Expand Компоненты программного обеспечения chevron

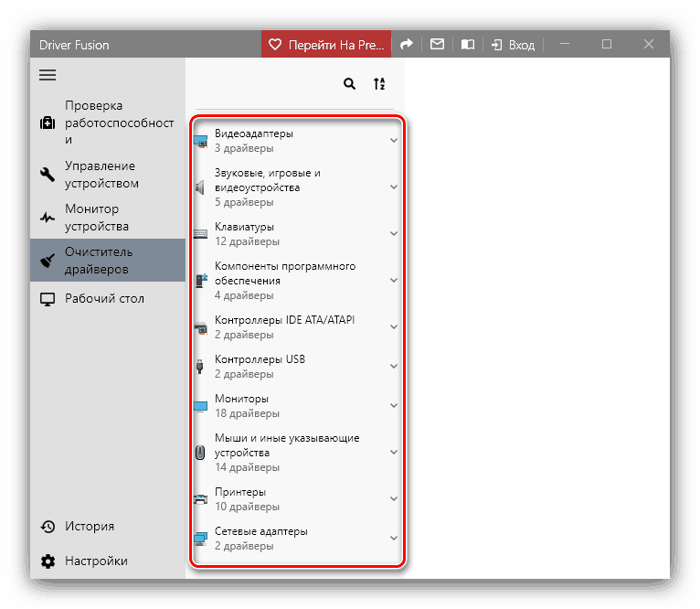pos(394,280)
